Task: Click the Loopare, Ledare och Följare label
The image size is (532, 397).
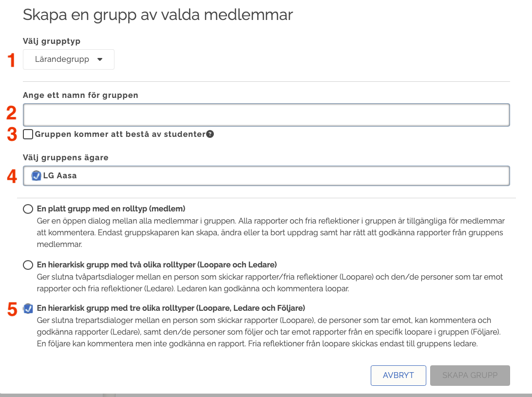Action: pos(171,308)
